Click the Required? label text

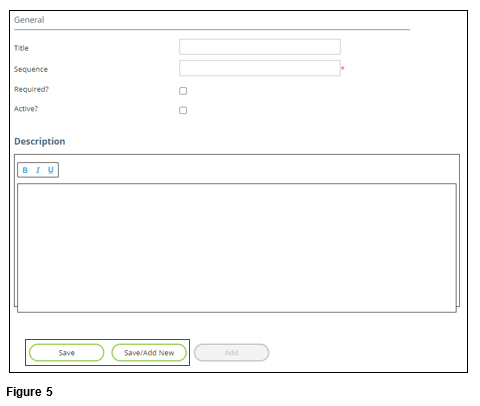[31, 89]
